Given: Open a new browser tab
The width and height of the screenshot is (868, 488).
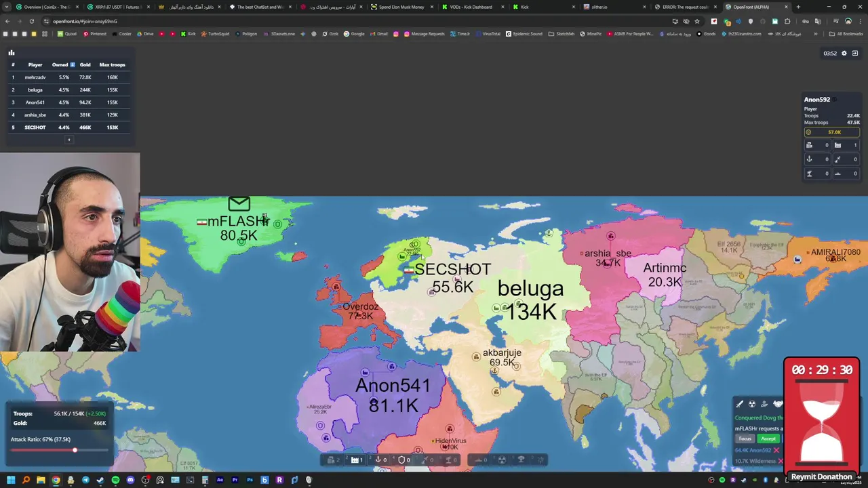Looking at the screenshot, I should tap(798, 7).
